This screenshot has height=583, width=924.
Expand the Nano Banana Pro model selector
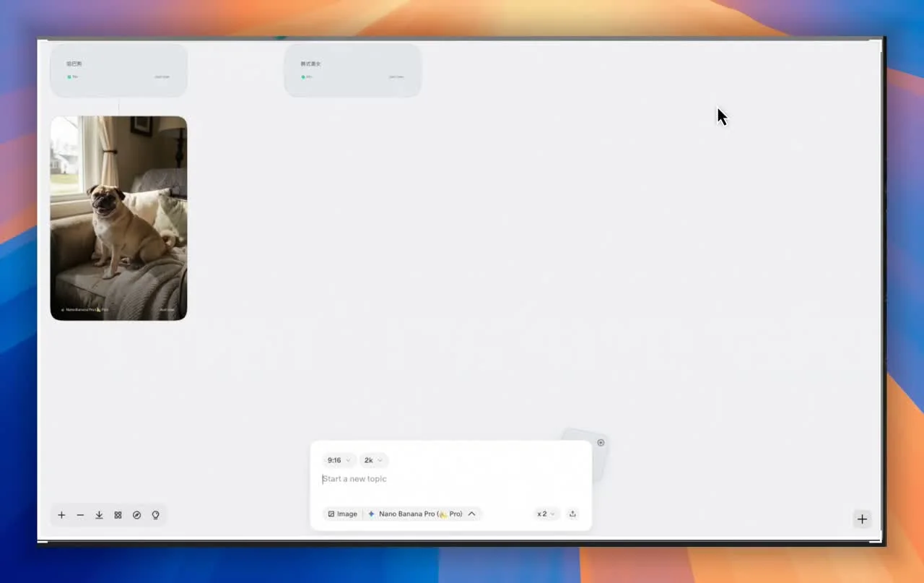click(x=422, y=514)
